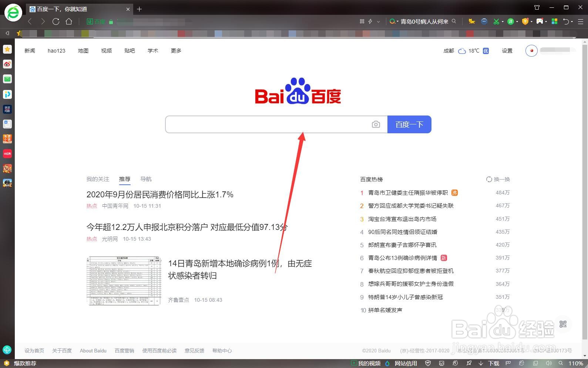Image resolution: width=588 pixels, height=368 pixels.
Task: Open the floating QR code button on page
Action: [x=563, y=324]
